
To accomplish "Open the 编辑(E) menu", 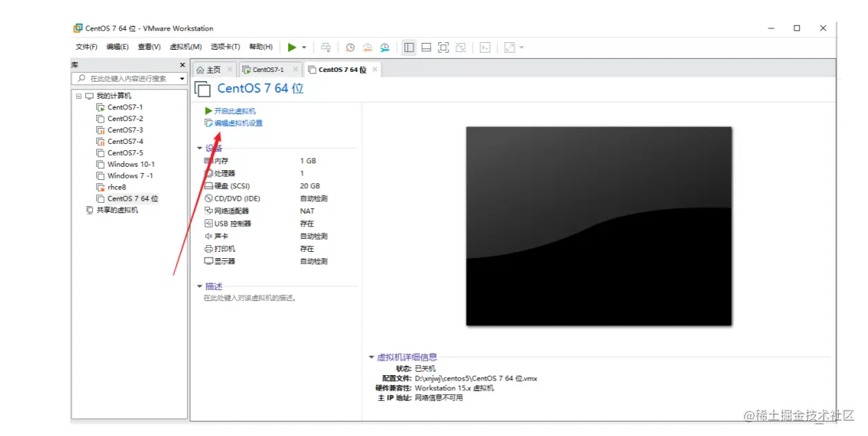I will pos(118,47).
